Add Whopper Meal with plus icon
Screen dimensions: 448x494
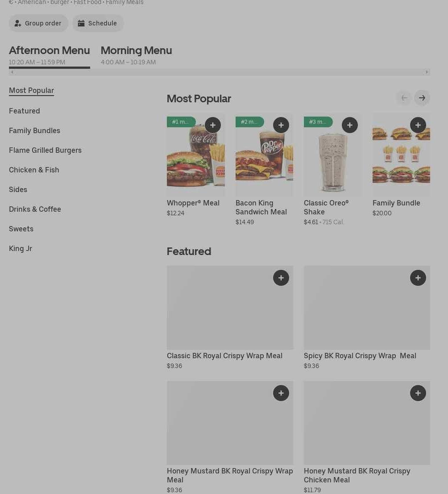click(213, 125)
